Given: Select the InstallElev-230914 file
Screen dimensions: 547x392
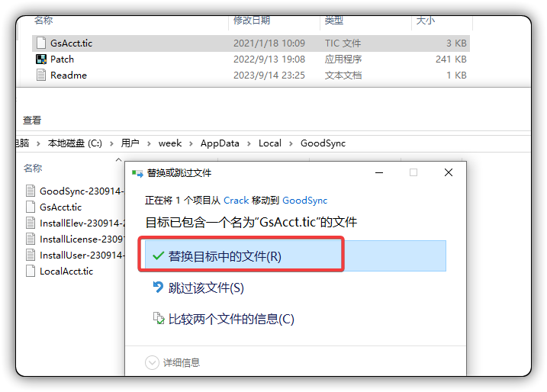Looking at the screenshot, I should pyautogui.click(x=82, y=223).
